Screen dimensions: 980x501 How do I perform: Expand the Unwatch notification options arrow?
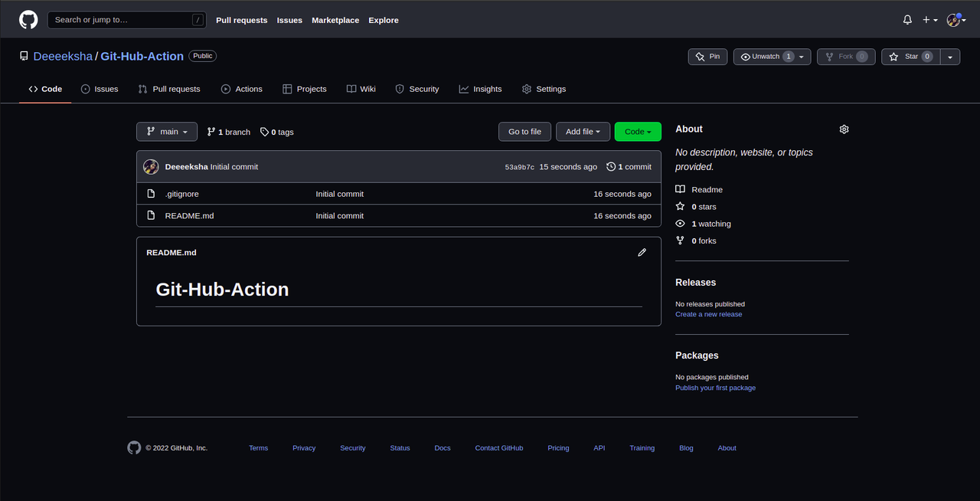[x=802, y=57]
